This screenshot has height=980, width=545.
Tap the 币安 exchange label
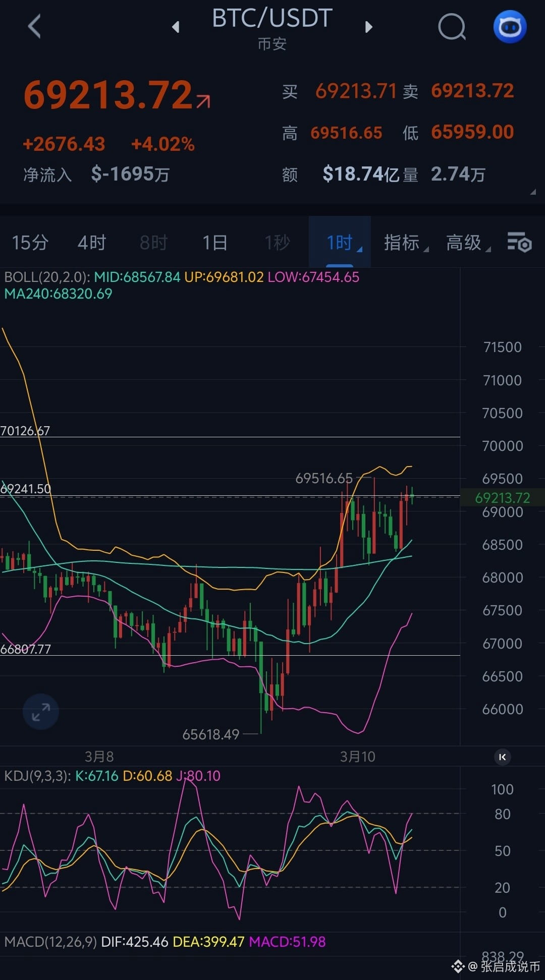coord(272,44)
